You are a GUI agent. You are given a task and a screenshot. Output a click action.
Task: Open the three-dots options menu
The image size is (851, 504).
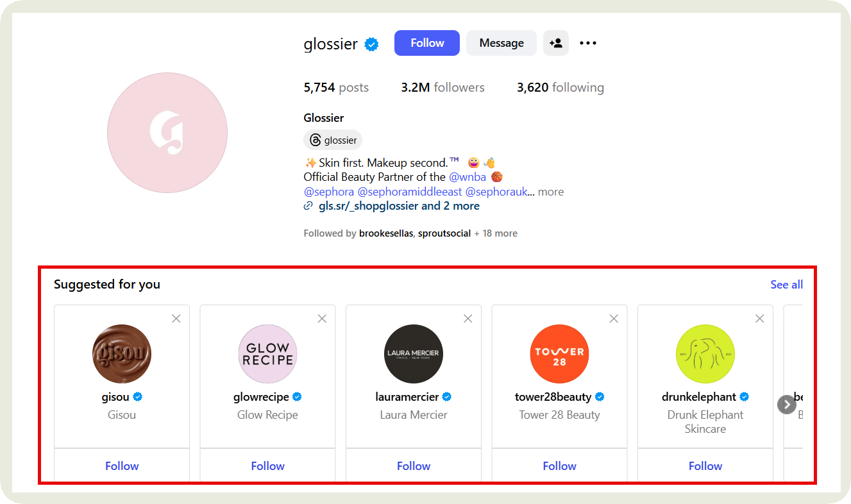(587, 43)
